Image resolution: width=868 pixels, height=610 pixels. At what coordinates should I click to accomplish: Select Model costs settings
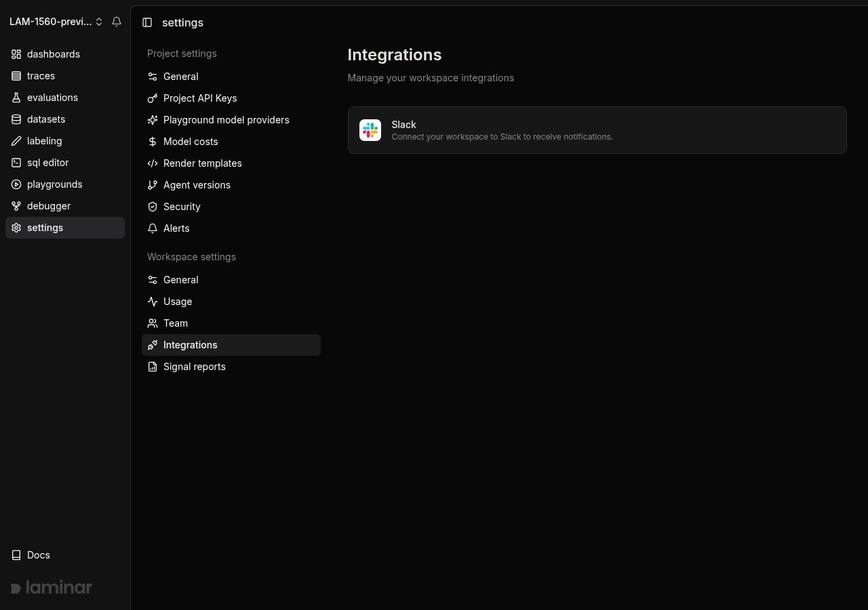pyautogui.click(x=231, y=142)
